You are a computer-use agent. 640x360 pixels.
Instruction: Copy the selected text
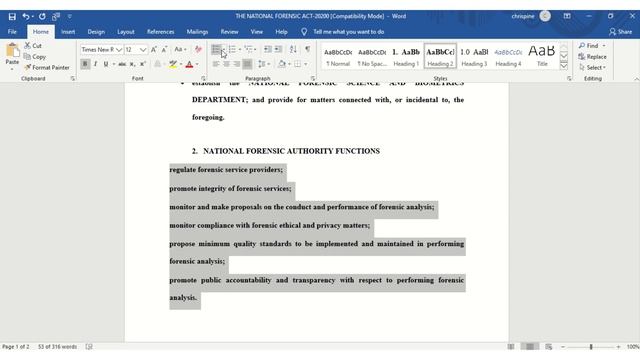35,57
